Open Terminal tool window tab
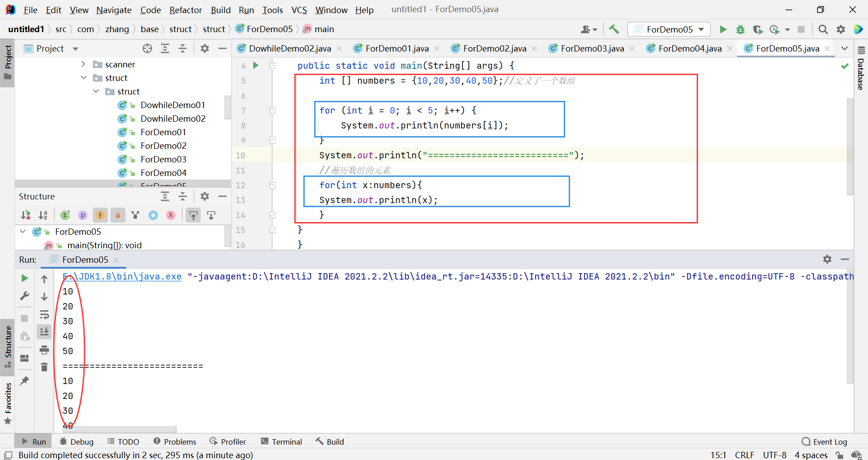Viewport: 868px width, 460px height. pyautogui.click(x=282, y=441)
